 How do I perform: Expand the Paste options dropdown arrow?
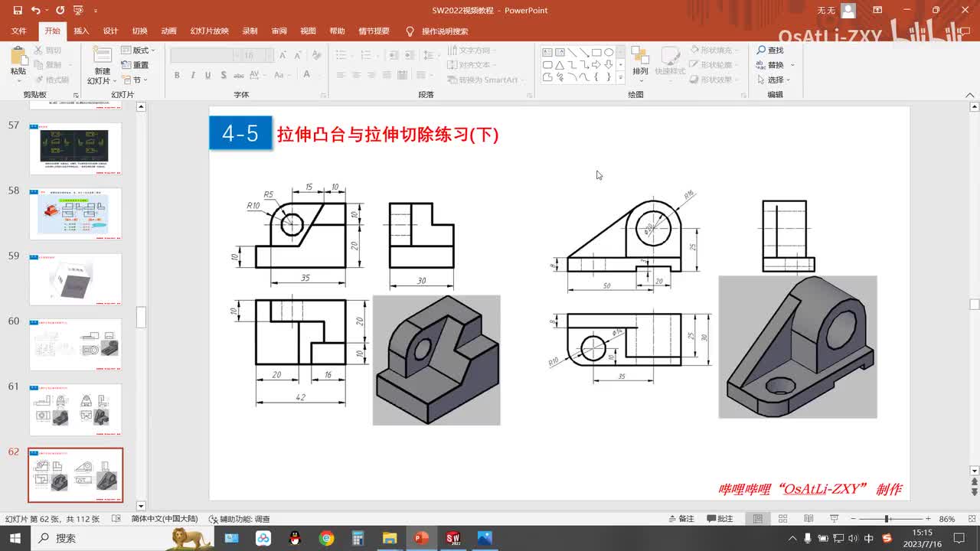[18, 80]
